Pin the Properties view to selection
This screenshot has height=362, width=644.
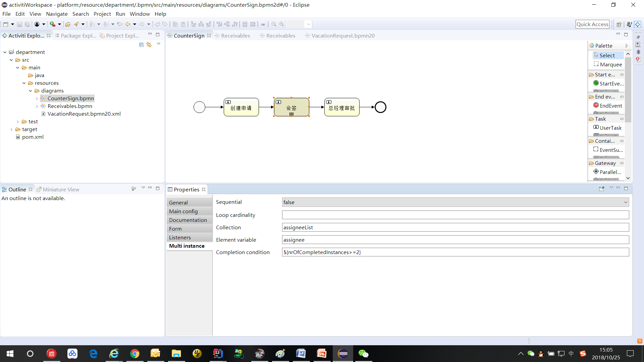click(x=601, y=189)
